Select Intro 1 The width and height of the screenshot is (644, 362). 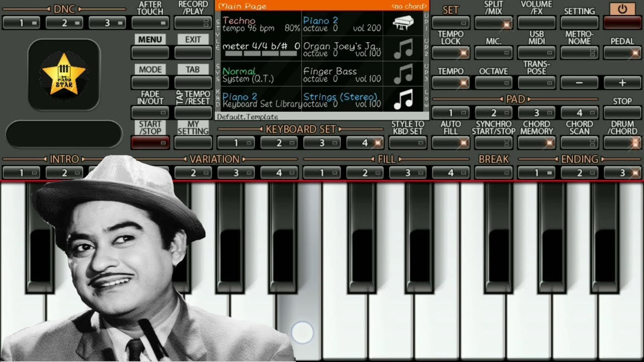click(x=21, y=172)
